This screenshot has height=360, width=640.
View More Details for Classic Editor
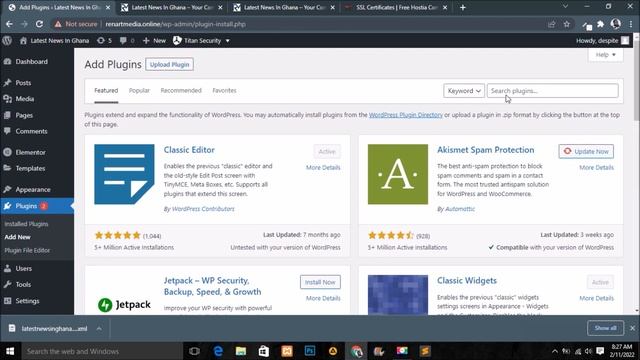point(323,167)
